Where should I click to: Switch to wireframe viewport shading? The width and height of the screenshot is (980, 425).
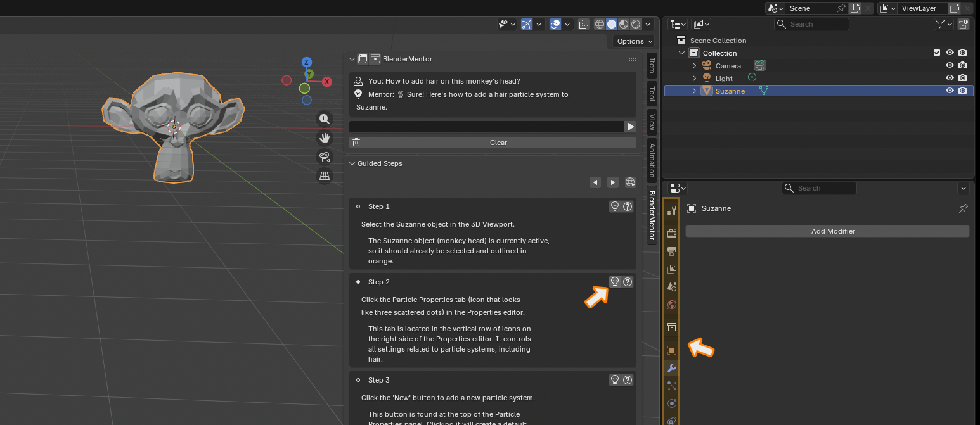point(600,24)
